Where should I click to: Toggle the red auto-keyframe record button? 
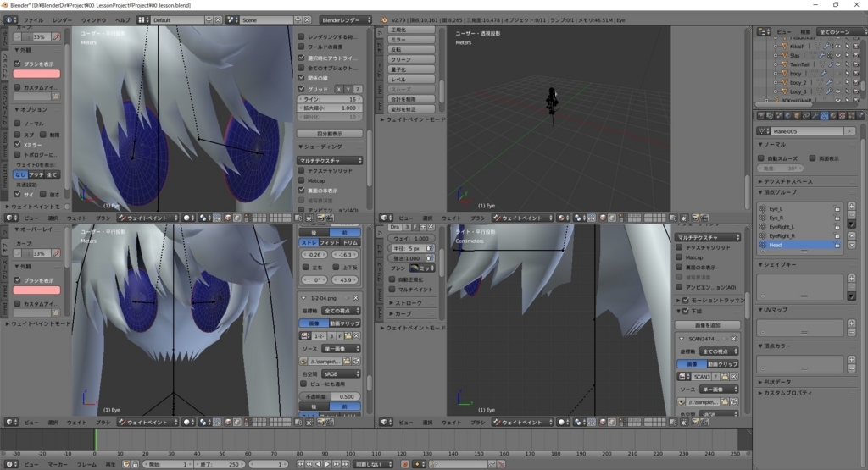pos(404,464)
